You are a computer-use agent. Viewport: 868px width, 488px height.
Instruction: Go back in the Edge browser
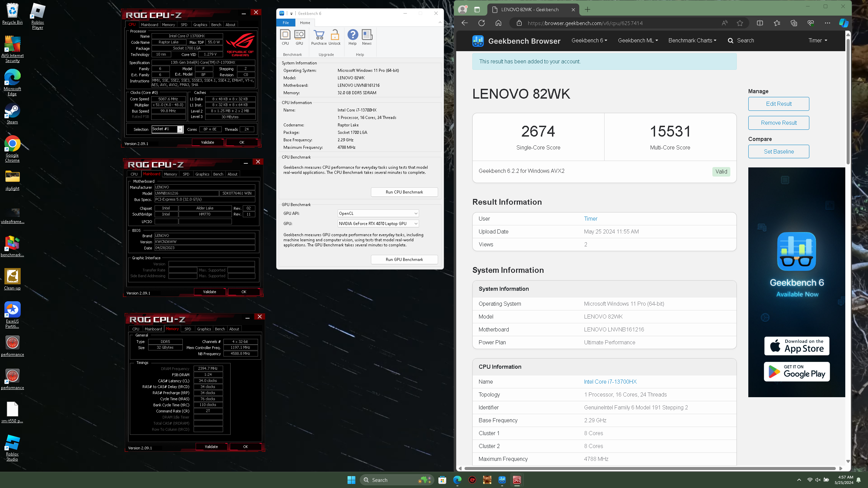(465, 23)
